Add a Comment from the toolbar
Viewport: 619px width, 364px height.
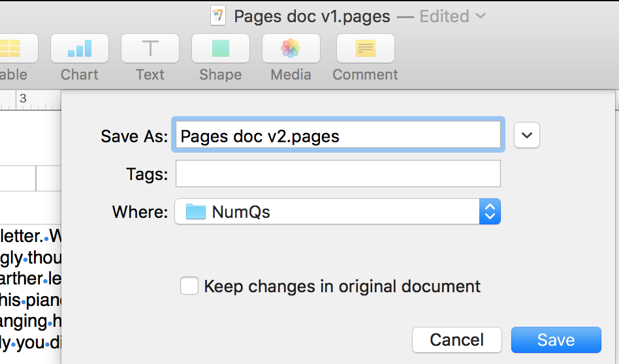(365, 49)
